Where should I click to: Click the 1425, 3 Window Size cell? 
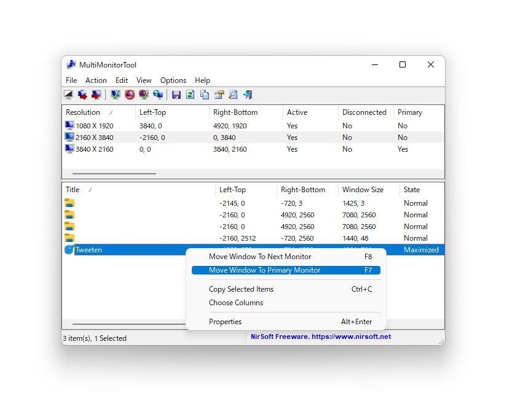pos(353,203)
